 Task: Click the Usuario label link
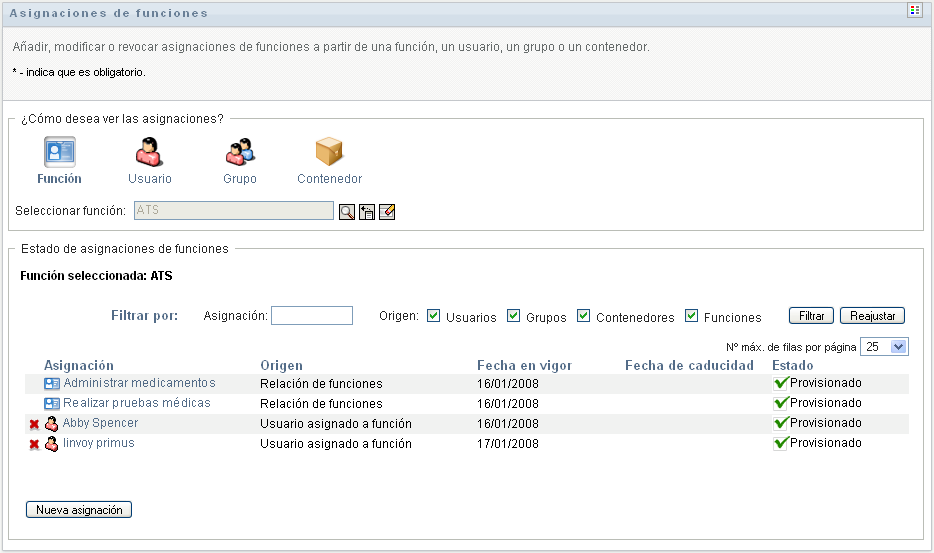[150, 179]
